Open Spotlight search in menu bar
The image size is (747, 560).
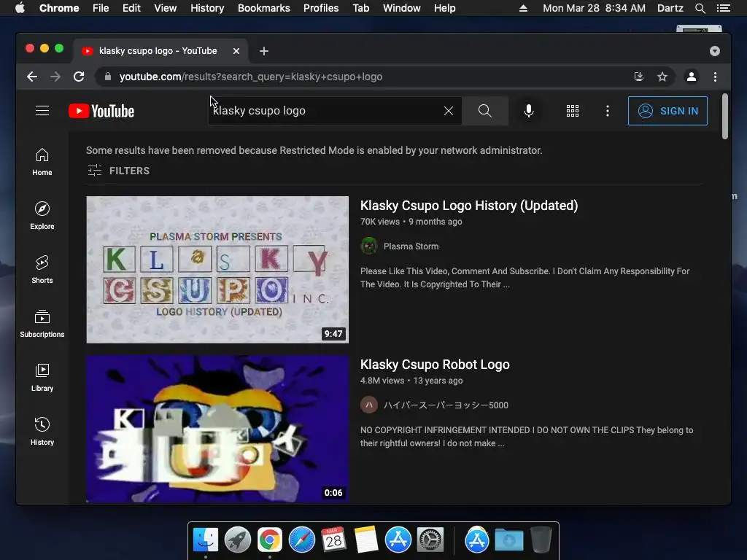click(x=700, y=8)
